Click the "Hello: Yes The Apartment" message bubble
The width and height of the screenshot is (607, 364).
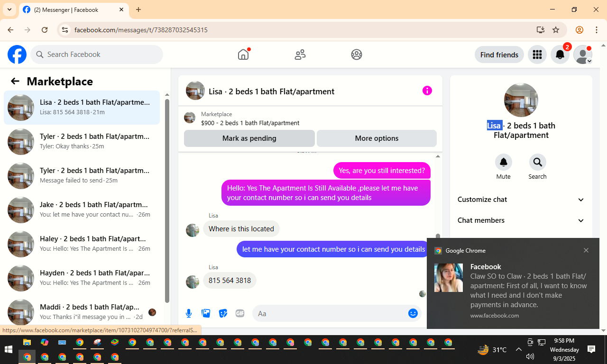[326, 193]
